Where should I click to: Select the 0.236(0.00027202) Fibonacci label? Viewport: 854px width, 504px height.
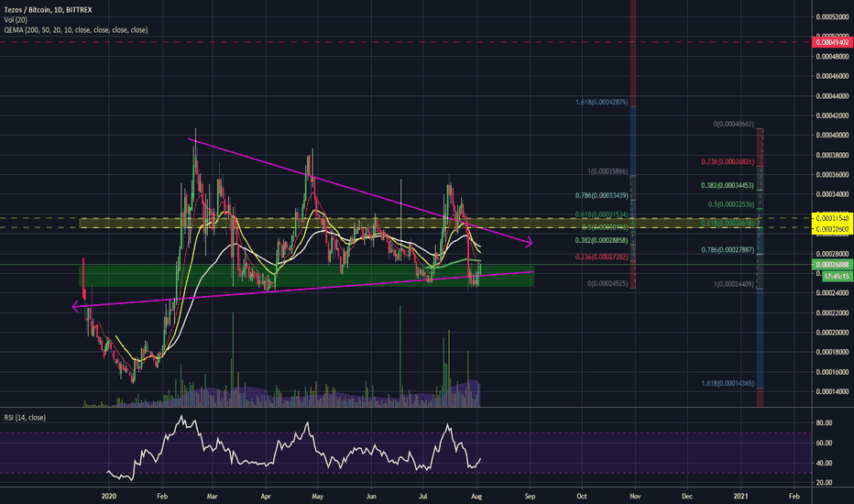(x=601, y=257)
